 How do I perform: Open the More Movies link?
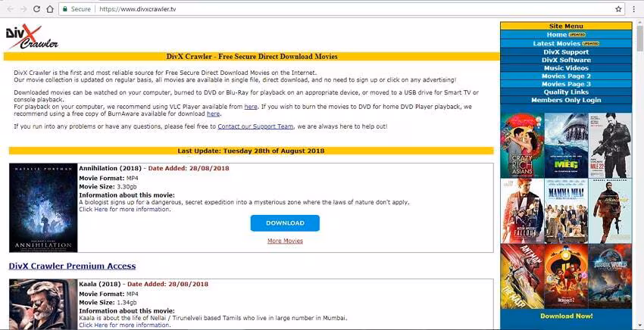coord(285,241)
